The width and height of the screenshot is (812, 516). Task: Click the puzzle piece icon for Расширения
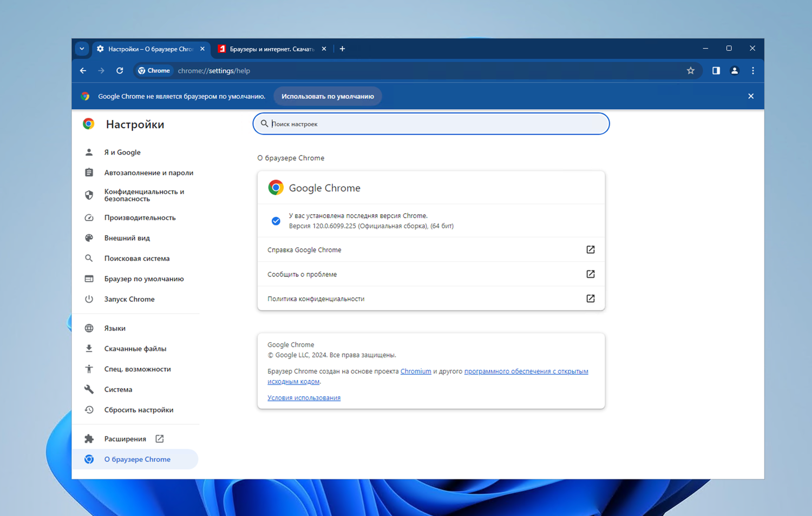[89, 439]
